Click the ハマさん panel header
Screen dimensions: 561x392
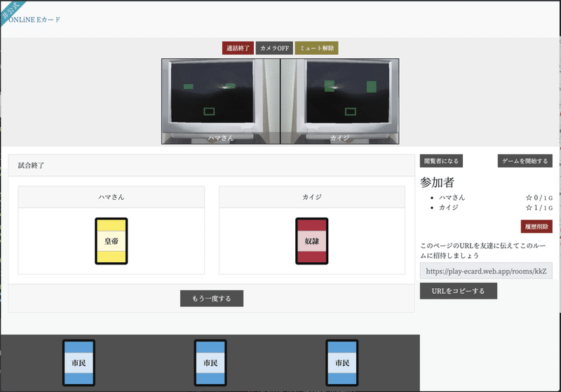pos(111,197)
